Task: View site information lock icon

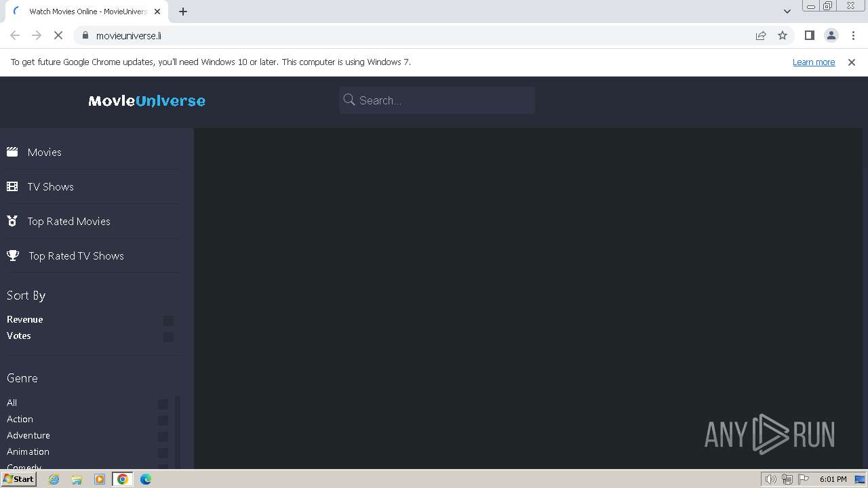Action: [85, 35]
